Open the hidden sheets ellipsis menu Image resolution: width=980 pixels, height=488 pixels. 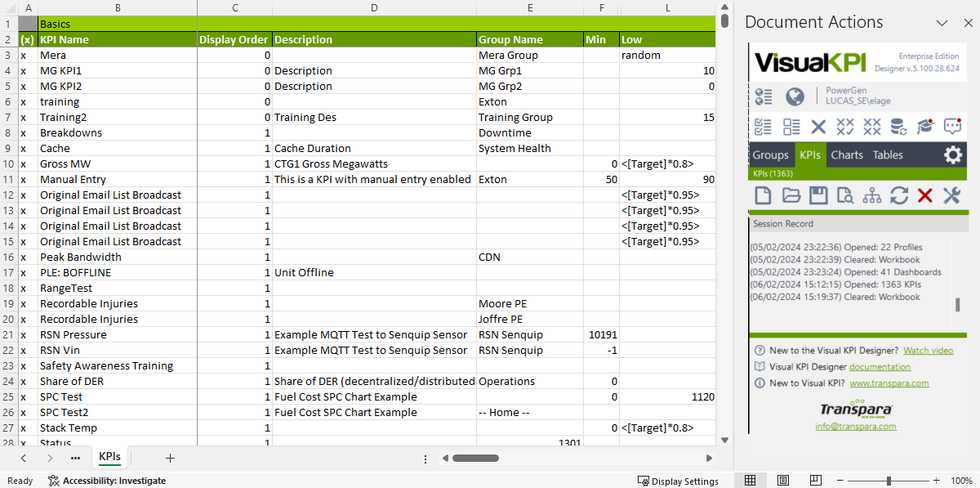pos(75,459)
